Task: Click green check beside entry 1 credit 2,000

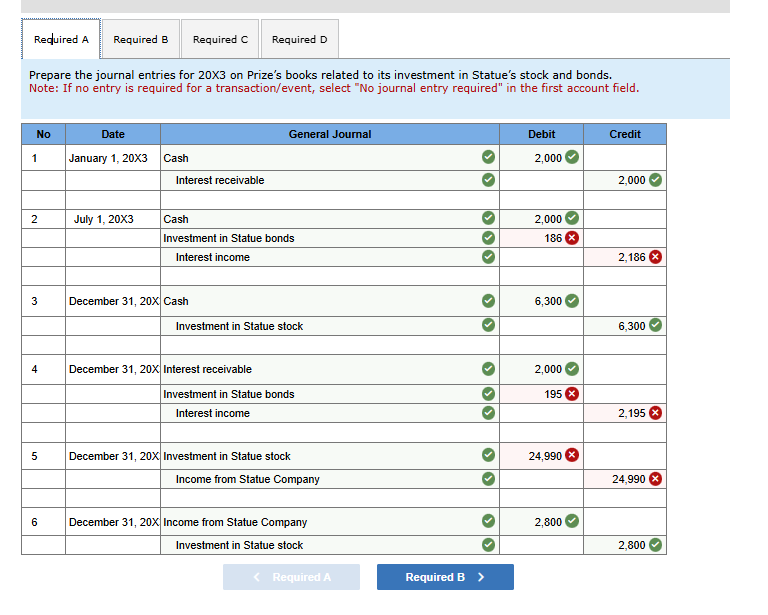Action: point(655,180)
